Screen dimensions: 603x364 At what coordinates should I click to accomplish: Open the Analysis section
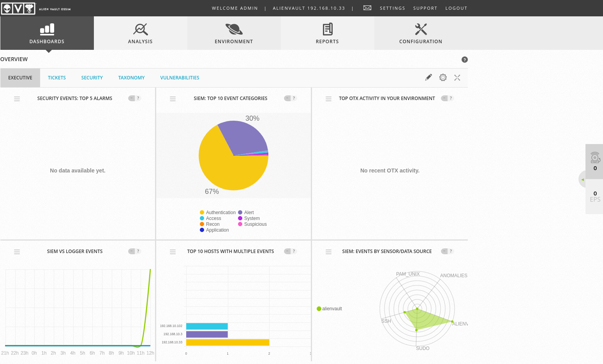tap(140, 33)
